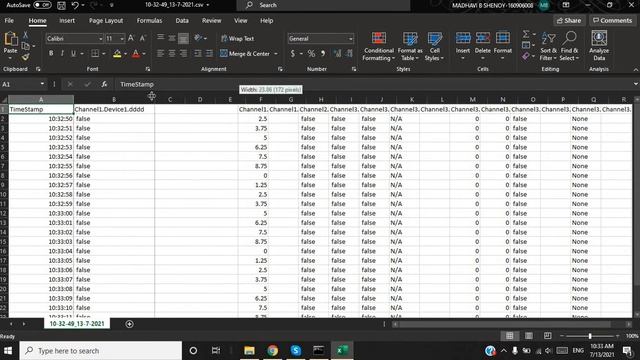Toggle Italic formatting
Screen dimensions: 640x360
click(x=62, y=53)
